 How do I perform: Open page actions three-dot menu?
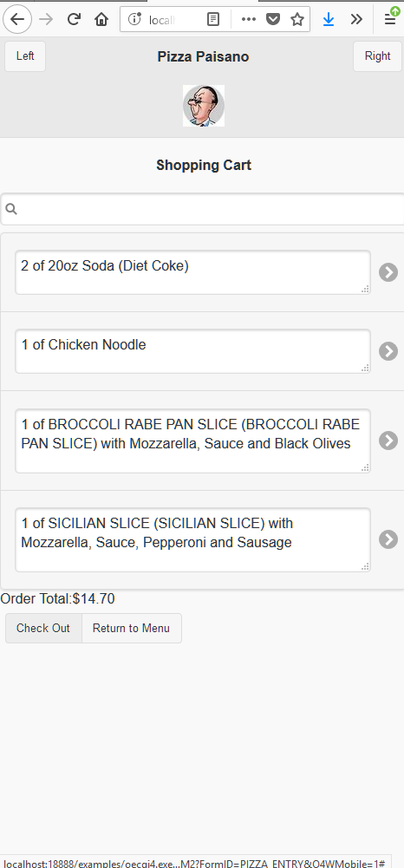249,19
